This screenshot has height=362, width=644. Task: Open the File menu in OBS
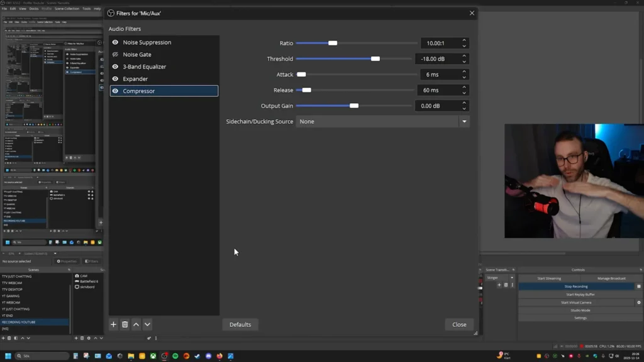[x=4, y=9]
